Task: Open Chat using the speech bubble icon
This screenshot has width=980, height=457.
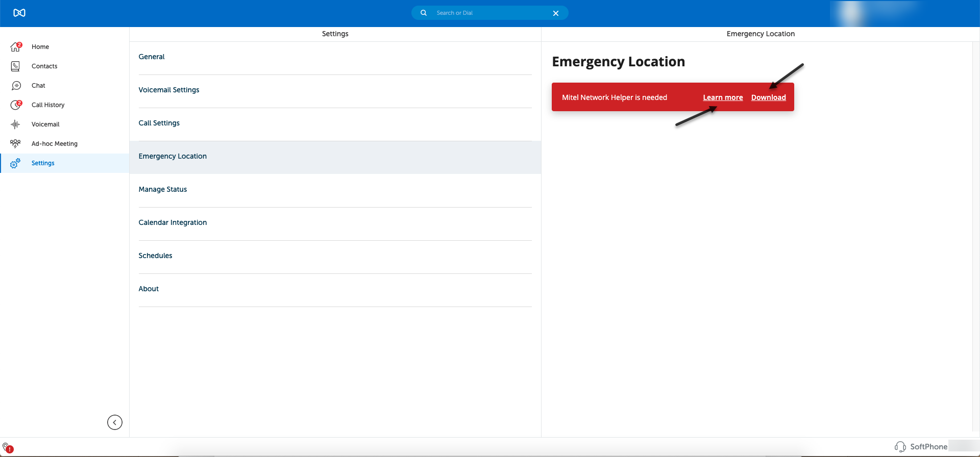Action: pyautogui.click(x=16, y=86)
